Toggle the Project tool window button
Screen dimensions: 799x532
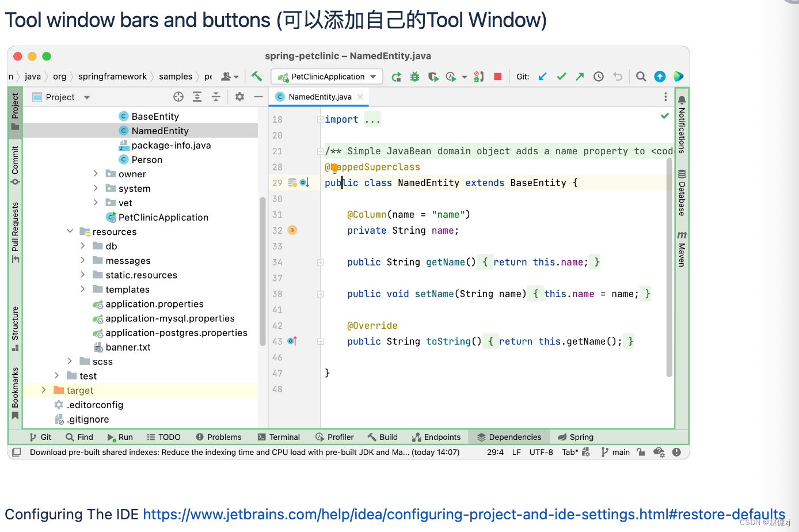coord(15,112)
